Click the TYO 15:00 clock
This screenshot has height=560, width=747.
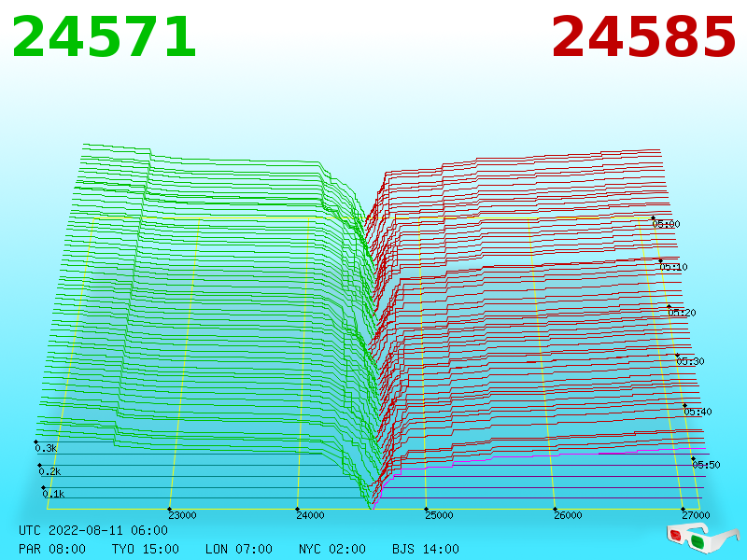click(x=146, y=549)
